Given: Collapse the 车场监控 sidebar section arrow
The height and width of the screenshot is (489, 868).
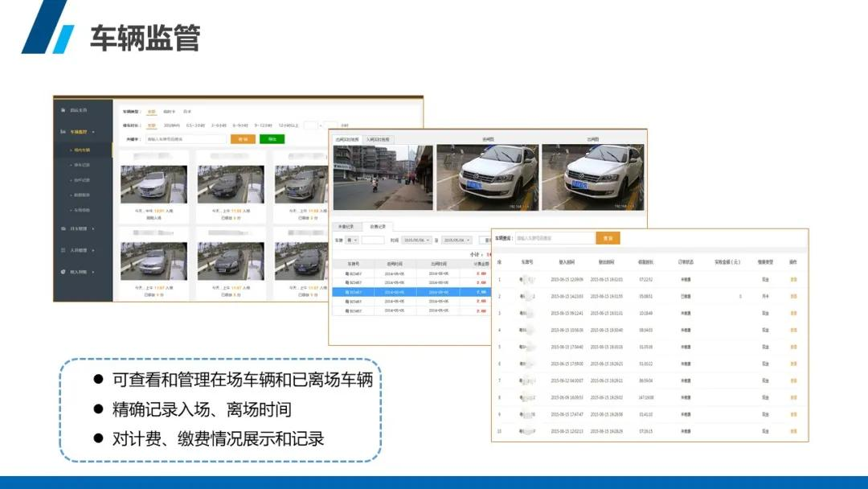Looking at the screenshot, I should [93, 131].
